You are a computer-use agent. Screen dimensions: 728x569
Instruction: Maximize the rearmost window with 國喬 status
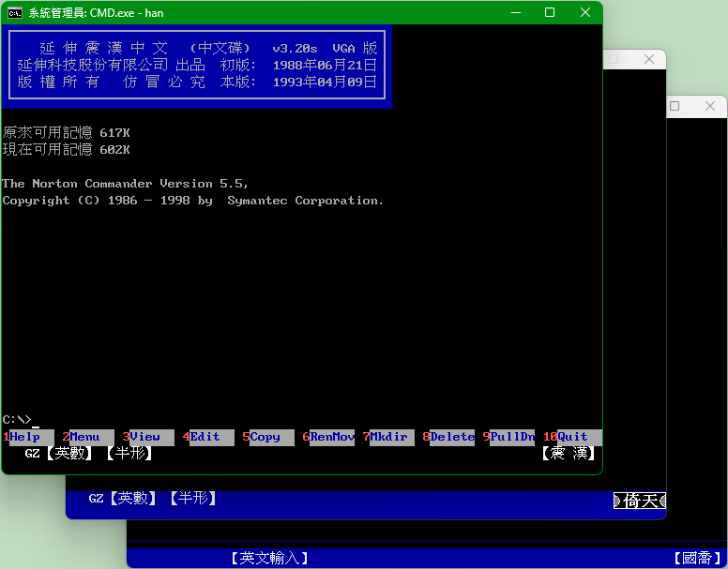675,106
